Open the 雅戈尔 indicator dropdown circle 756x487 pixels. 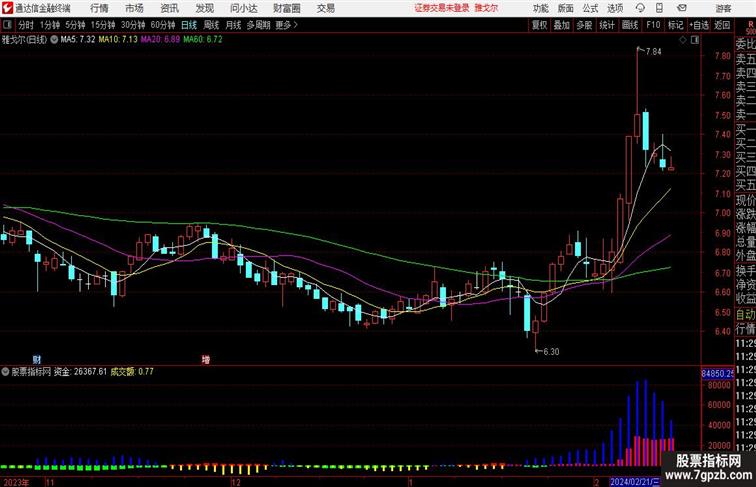[x=54, y=40]
